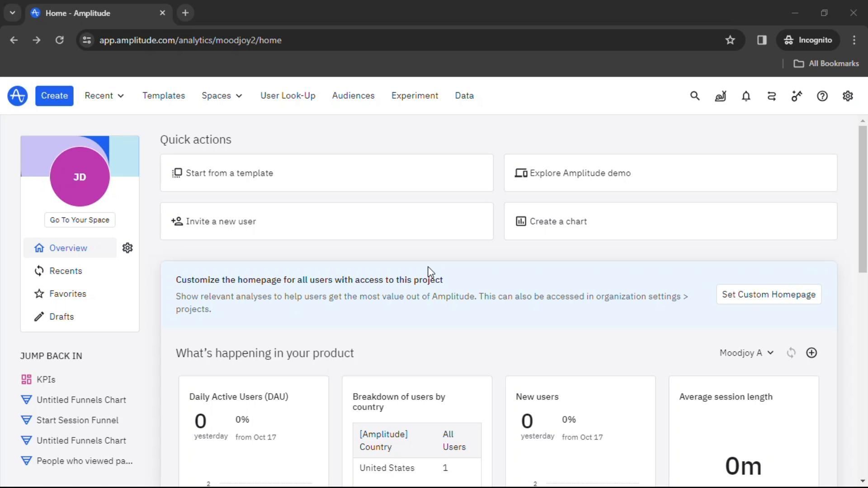
Task: Open the Templates menu item
Action: point(164,96)
